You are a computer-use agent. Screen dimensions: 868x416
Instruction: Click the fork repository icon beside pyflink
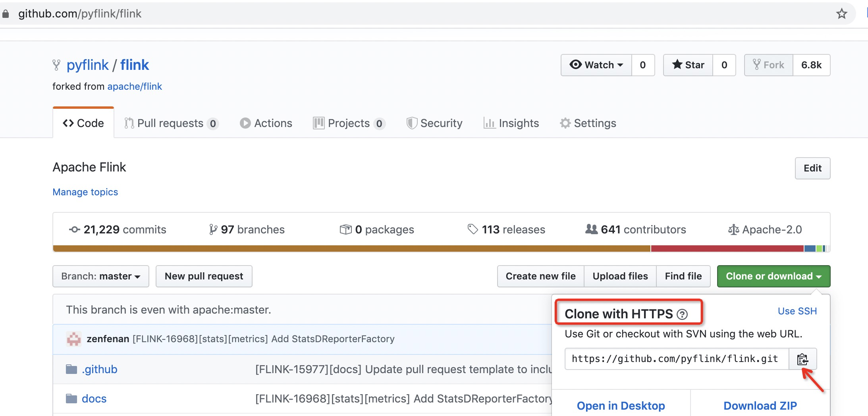pyautogui.click(x=56, y=65)
